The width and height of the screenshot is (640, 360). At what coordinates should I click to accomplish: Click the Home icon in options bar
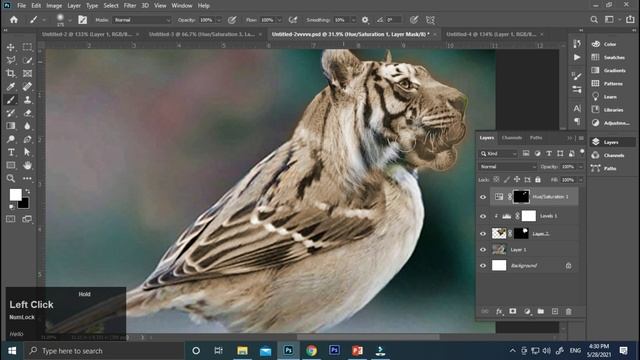[14, 20]
